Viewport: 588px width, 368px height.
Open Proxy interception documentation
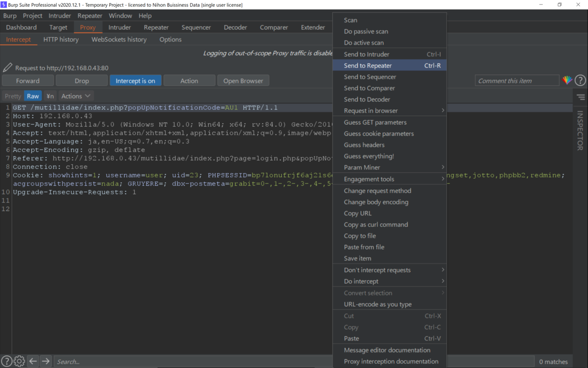click(x=390, y=361)
